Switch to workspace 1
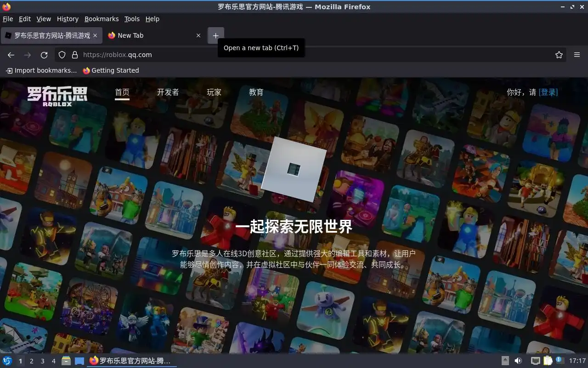588x368 pixels. (20, 361)
